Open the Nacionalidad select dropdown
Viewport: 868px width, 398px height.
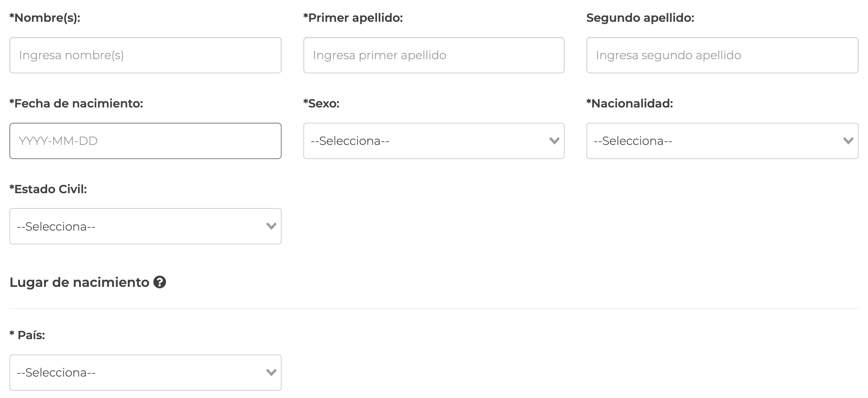pyautogui.click(x=722, y=141)
